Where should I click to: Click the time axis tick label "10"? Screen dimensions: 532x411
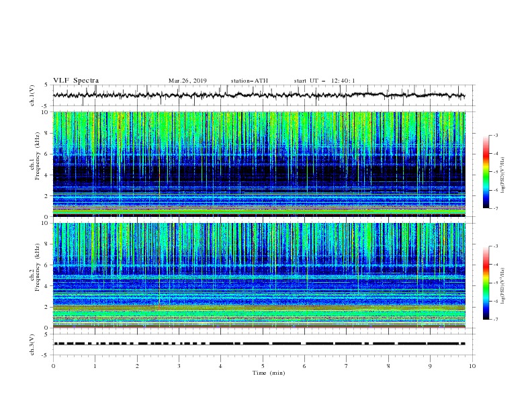[x=472, y=366]
